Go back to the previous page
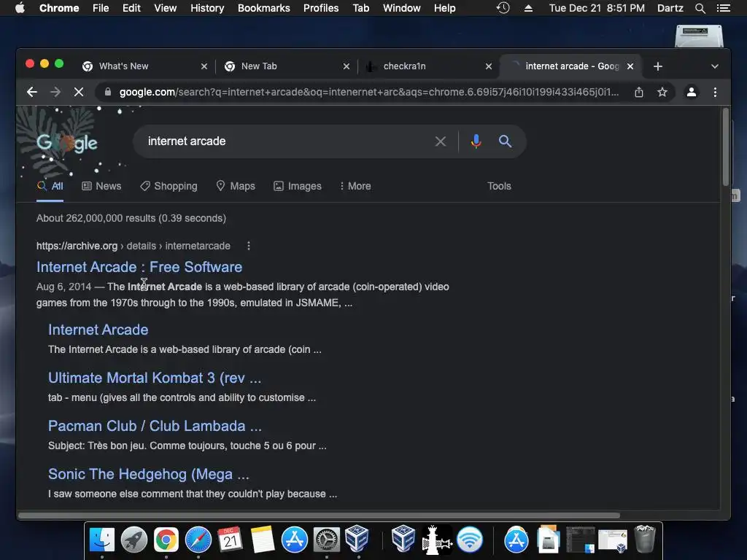747x560 pixels. pos(32,92)
